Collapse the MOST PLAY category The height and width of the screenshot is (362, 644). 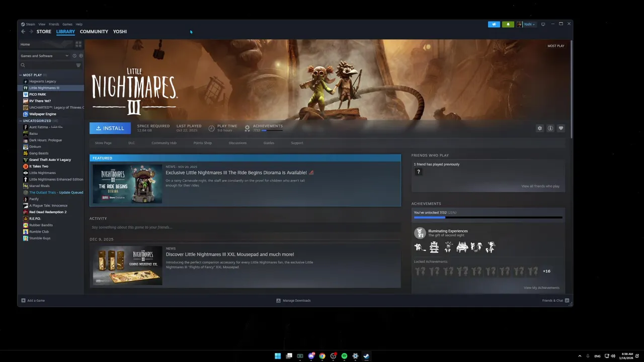[x=21, y=75]
